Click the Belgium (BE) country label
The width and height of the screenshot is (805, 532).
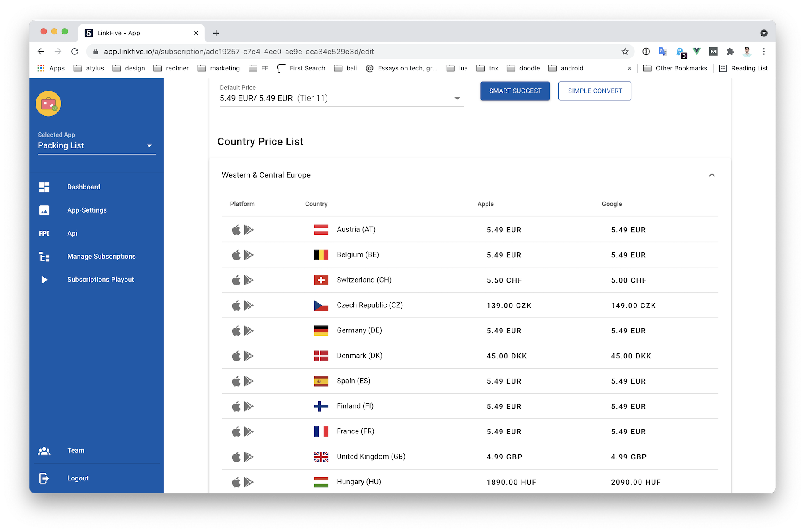pyautogui.click(x=358, y=255)
